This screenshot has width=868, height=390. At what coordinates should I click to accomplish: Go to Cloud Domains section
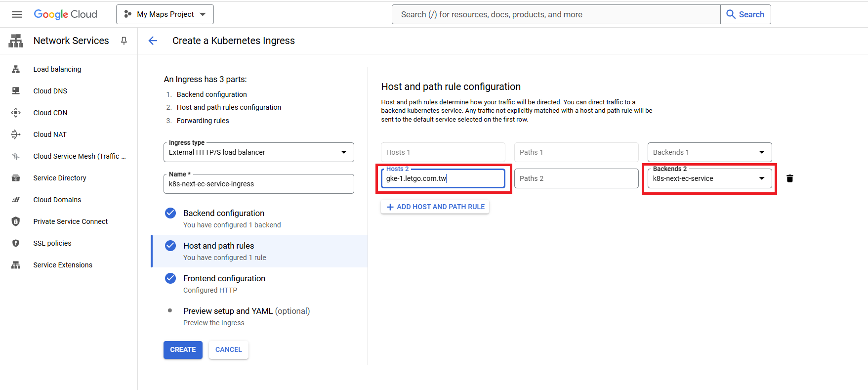pyautogui.click(x=57, y=200)
